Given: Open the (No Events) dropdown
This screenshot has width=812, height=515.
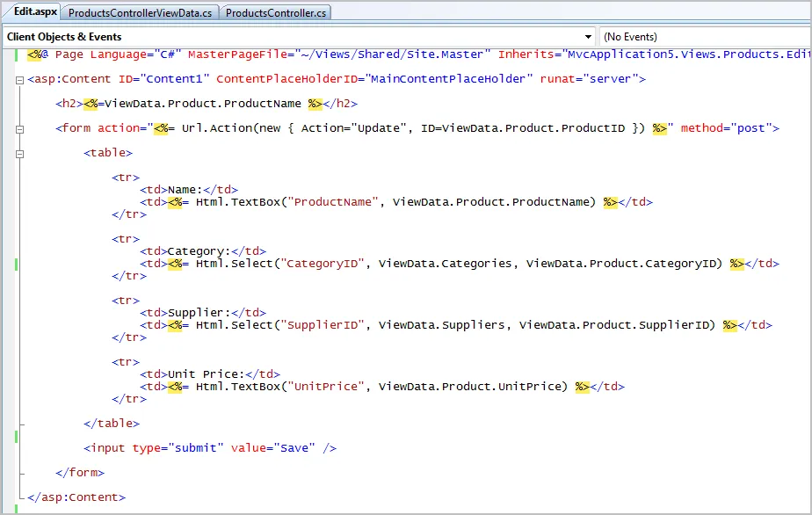Looking at the screenshot, I should (x=703, y=37).
